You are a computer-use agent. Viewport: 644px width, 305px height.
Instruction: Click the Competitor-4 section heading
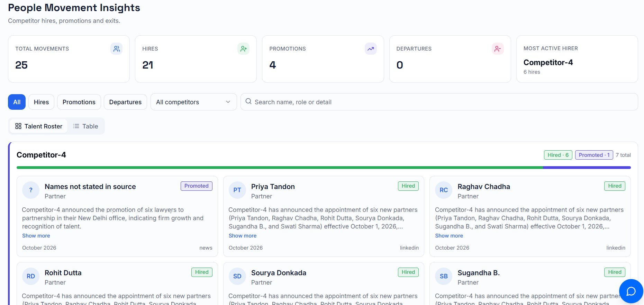click(41, 155)
